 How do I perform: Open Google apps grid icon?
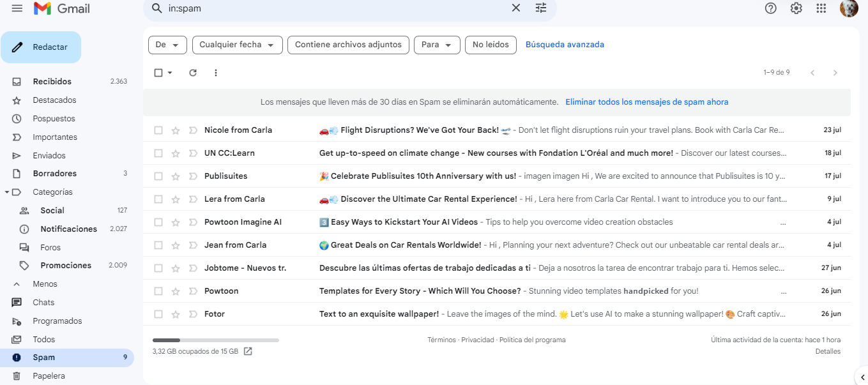coord(821,8)
